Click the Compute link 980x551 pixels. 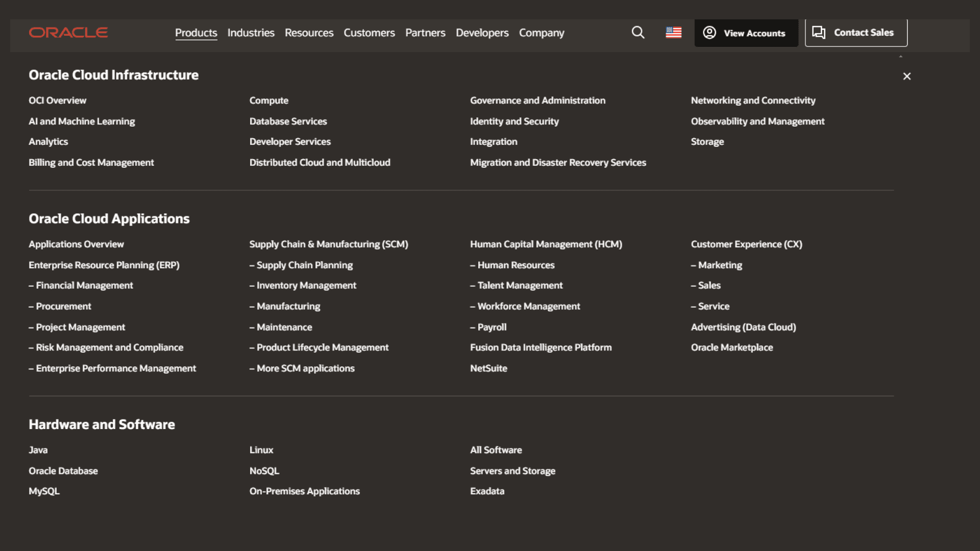click(269, 101)
